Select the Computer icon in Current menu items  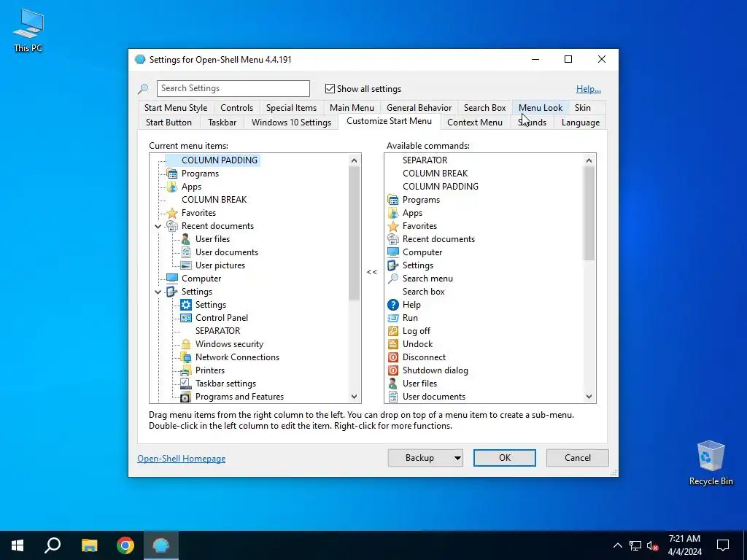coord(172,279)
